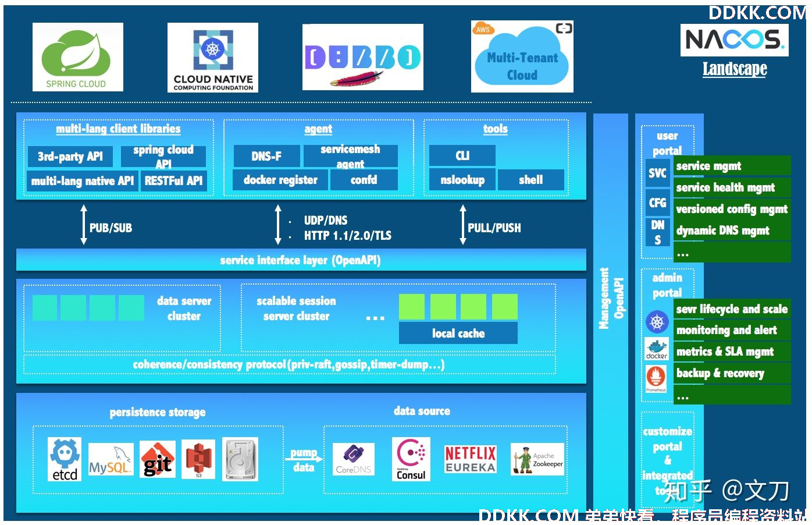Click the nslookup tool box
Image resolution: width=812 pixels, height=525 pixels.
(x=462, y=180)
